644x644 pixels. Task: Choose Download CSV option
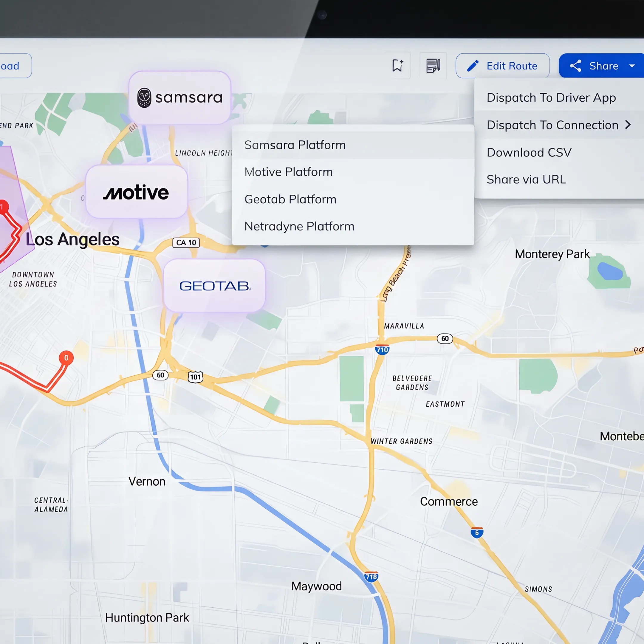pyautogui.click(x=559, y=152)
